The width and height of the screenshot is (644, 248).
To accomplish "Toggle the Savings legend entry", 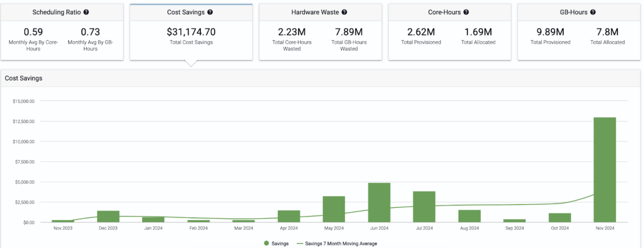I will click(x=276, y=243).
